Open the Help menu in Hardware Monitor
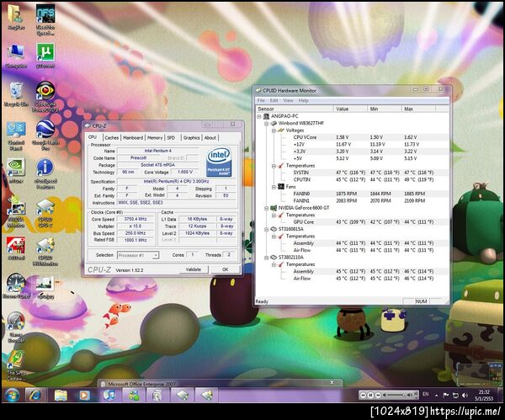 (303, 100)
